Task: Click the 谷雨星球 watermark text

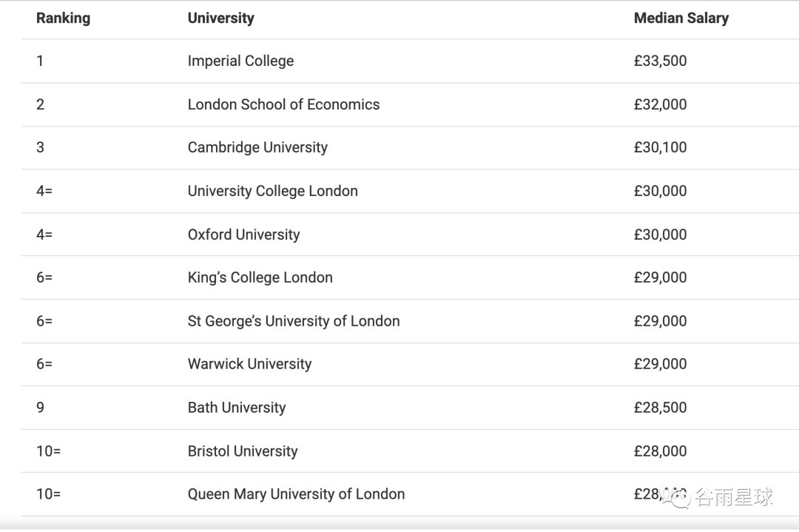Action: pos(733,497)
